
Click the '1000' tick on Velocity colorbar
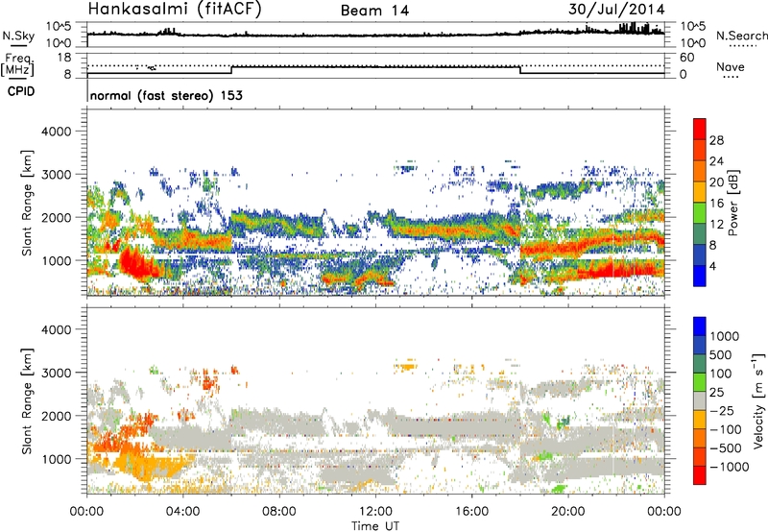click(x=725, y=336)
